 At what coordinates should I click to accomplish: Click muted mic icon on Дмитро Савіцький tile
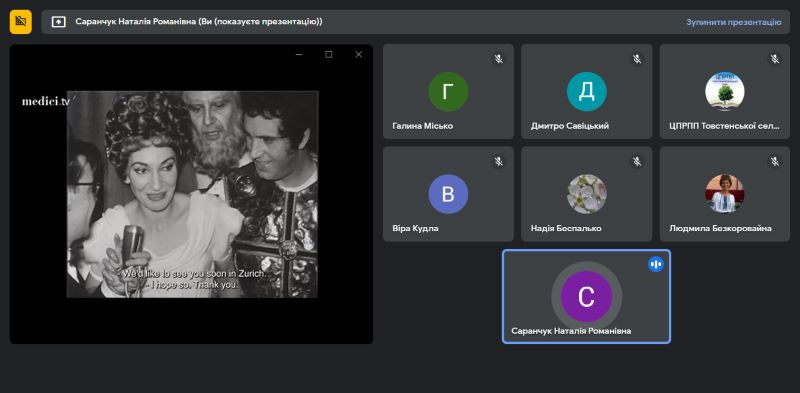(637, 59)
